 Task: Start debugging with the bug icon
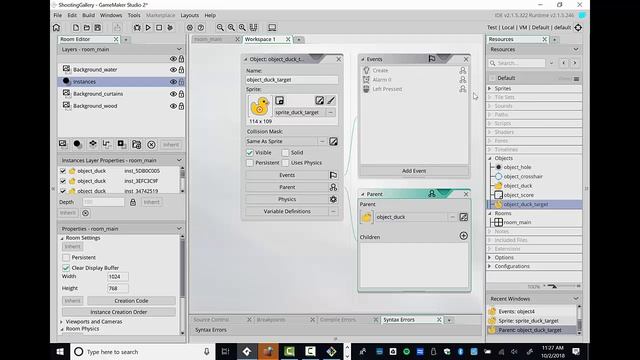click(x=137, y=28)
